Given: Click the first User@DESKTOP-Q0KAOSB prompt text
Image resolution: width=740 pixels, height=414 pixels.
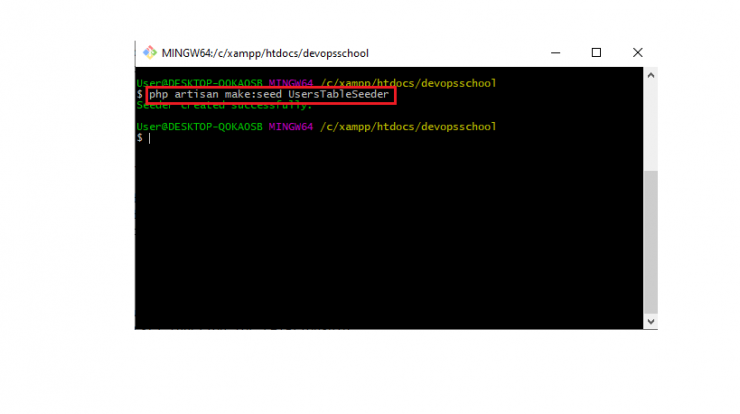Looking at the screenshot, I should point(199,83).
